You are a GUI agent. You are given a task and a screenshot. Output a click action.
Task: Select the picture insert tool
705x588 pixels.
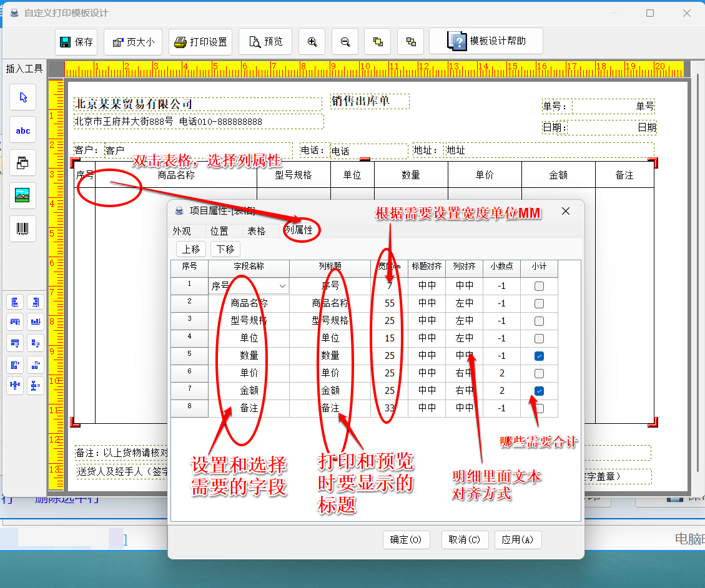[23, 196]
